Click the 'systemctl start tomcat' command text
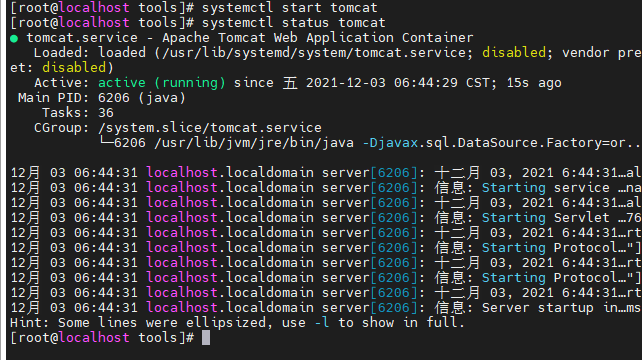642x360 pixels. (290, 8)
